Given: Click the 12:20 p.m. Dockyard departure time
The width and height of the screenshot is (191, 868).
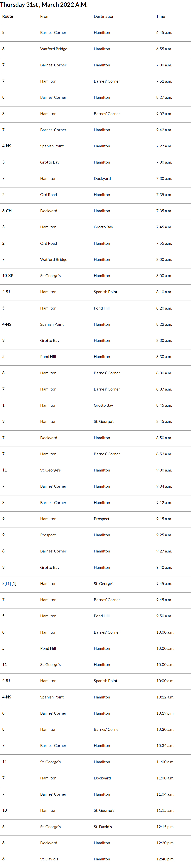Looking at the screenshot, I should (x=165, y=843).
